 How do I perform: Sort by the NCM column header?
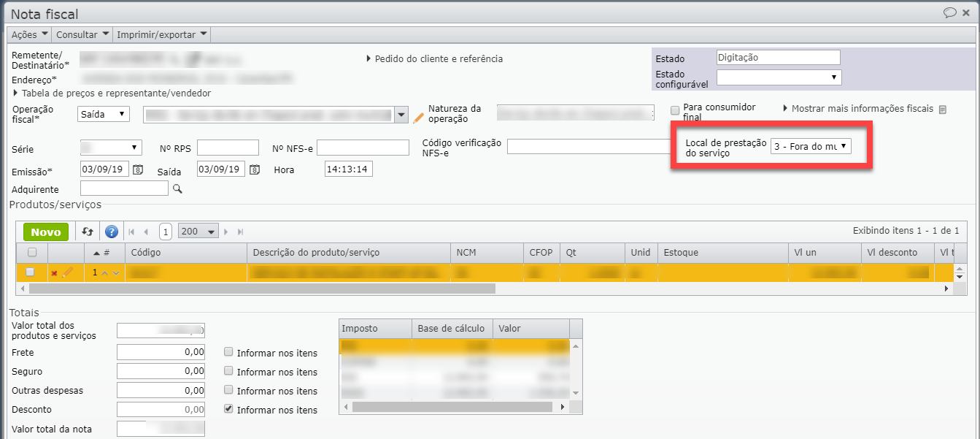(x=487, y=253)
